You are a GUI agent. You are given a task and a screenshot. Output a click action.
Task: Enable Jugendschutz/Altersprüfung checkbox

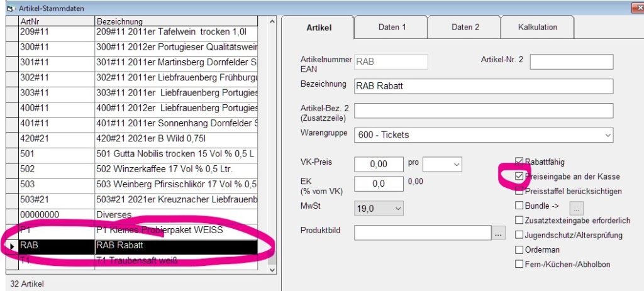[x=519, y=235]
